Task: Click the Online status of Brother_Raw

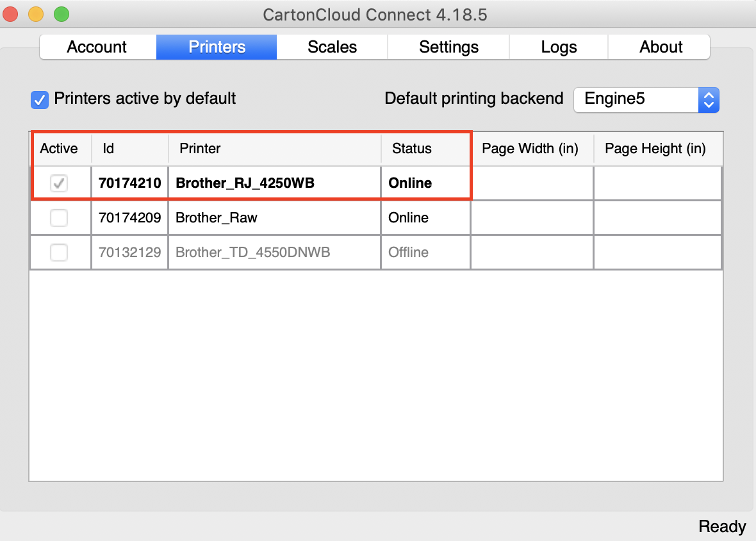Action: click(408, 217)
